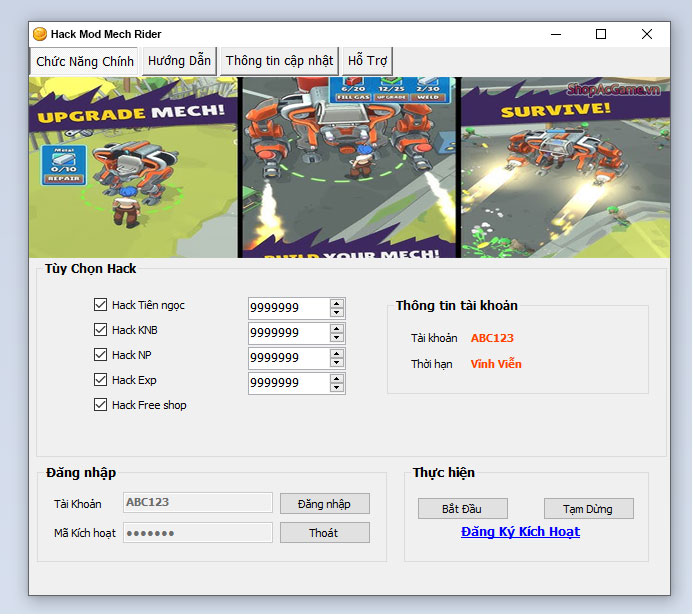This screenshot has height=616, width=693.
Task: Decrease the Hack Tiên ngọc value with down arrow
Action: pyautogui.click(x=337, y=312)
